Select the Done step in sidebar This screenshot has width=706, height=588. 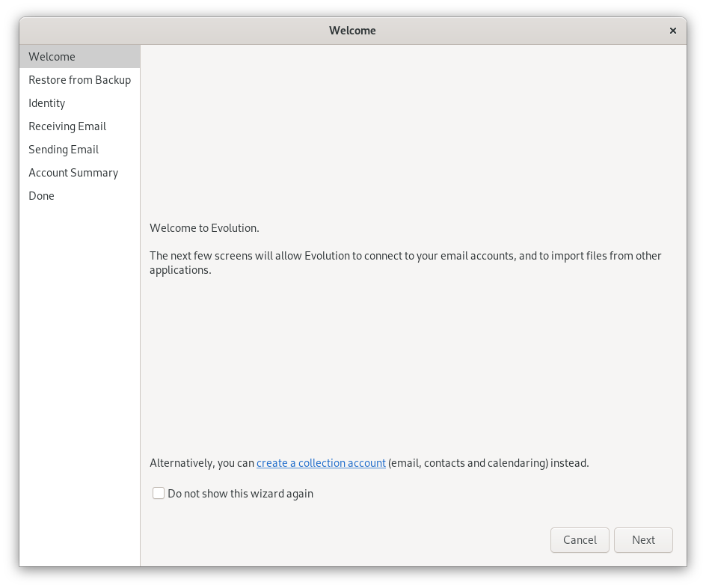(x=42, y=196)
